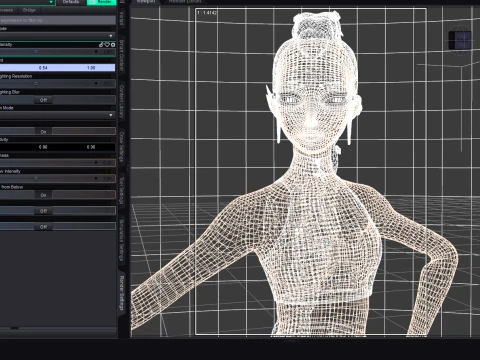Open the Simulation Settings side tab
This screenshot has width=480, height=360.
122,240
